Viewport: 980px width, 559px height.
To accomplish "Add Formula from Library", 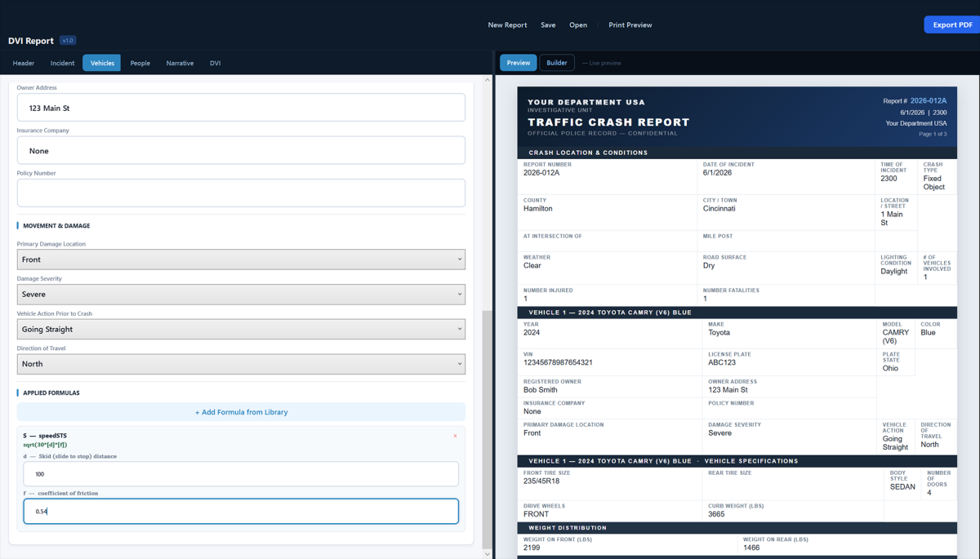I will [x=241, y=412].
